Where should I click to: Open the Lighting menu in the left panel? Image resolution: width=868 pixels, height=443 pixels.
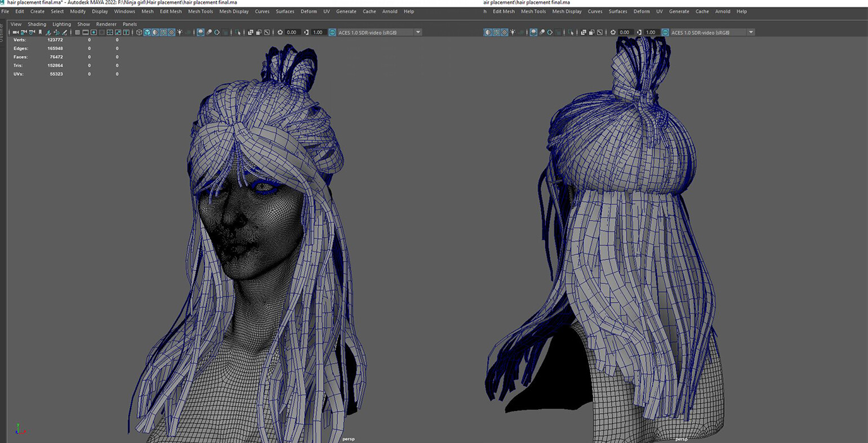[x=61, y=24]
